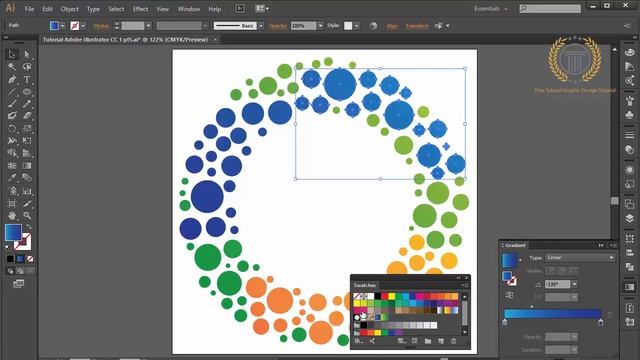Open the Transform link

[417, 26]
